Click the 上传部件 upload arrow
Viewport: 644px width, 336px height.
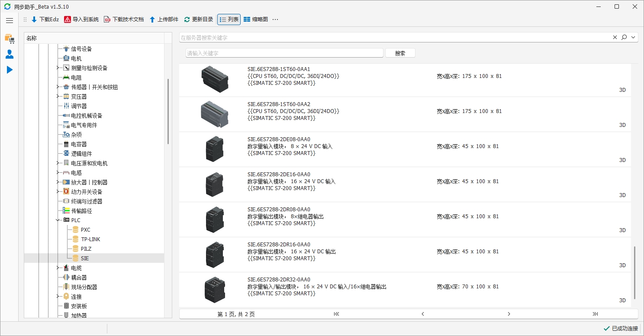(x=152, y=19)
